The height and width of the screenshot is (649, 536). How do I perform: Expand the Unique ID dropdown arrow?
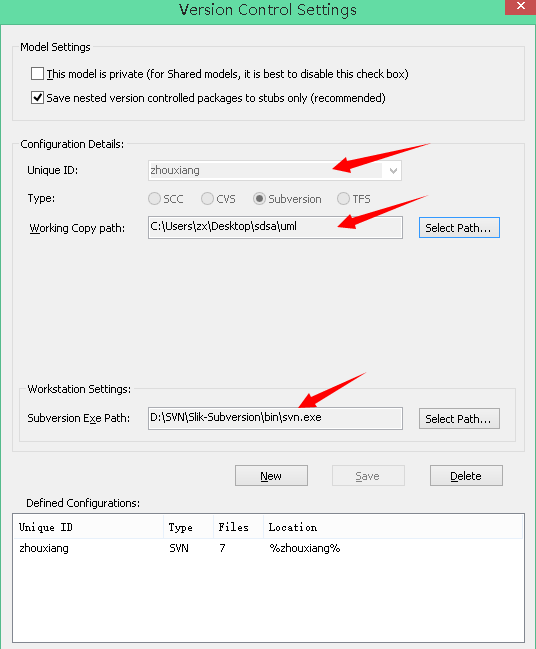click(x=393, y=171)
